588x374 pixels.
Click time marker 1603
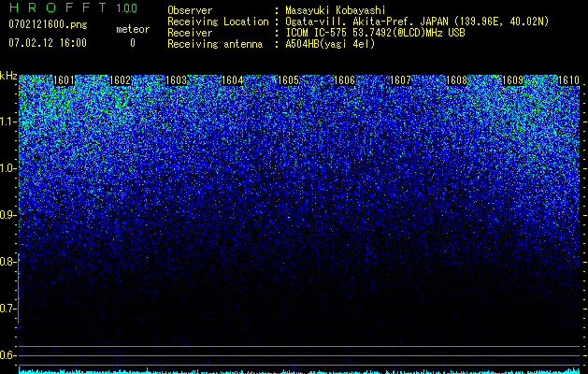(x=176, y=80)
